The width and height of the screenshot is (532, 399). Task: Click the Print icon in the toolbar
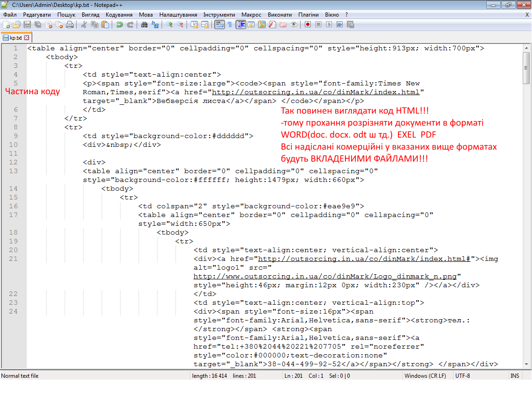point(70,25)
